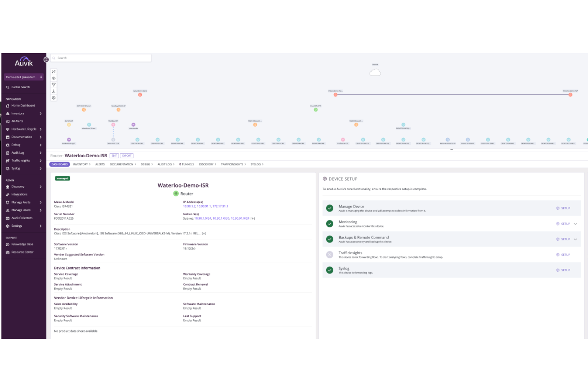Viewport: 588px width, 392px height.
Task: Open the 10.90.1.0/24 subnet link
Action: 204,218
